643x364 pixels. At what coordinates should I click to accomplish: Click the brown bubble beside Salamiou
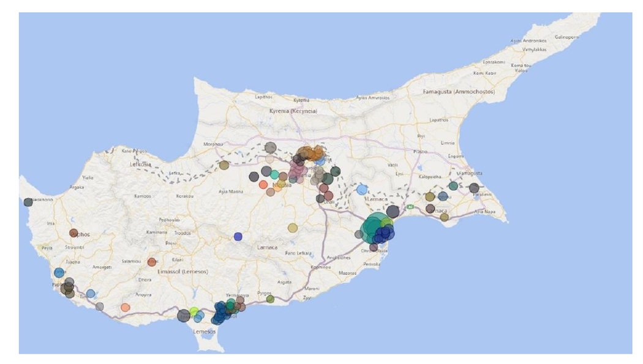coord(152,262)
